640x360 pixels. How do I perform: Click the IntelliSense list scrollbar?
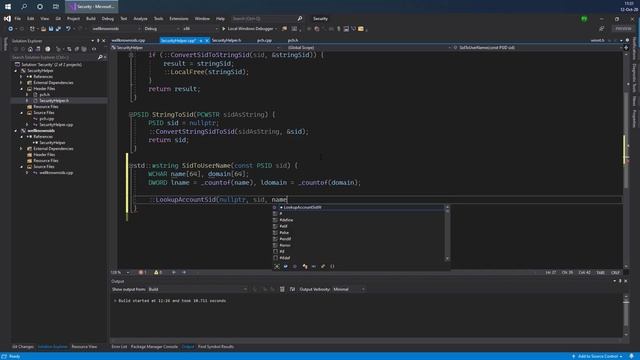[447, 233]
